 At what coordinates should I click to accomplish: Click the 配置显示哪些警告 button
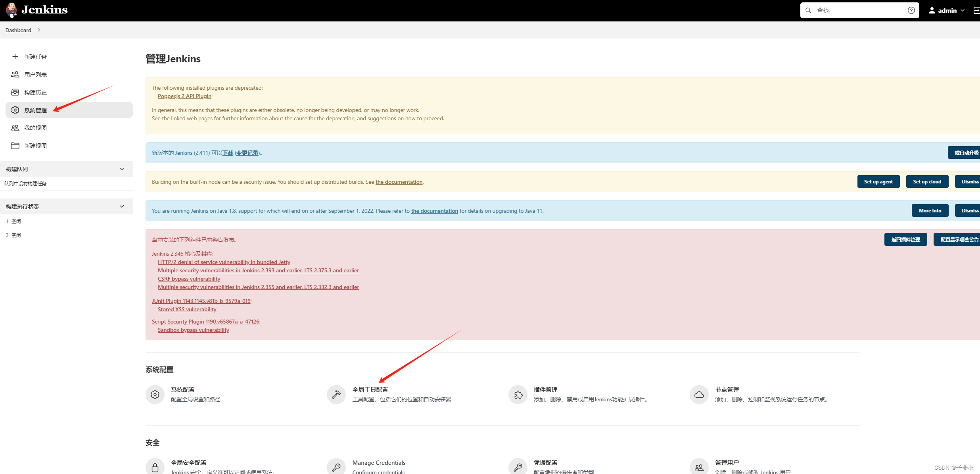957,239
